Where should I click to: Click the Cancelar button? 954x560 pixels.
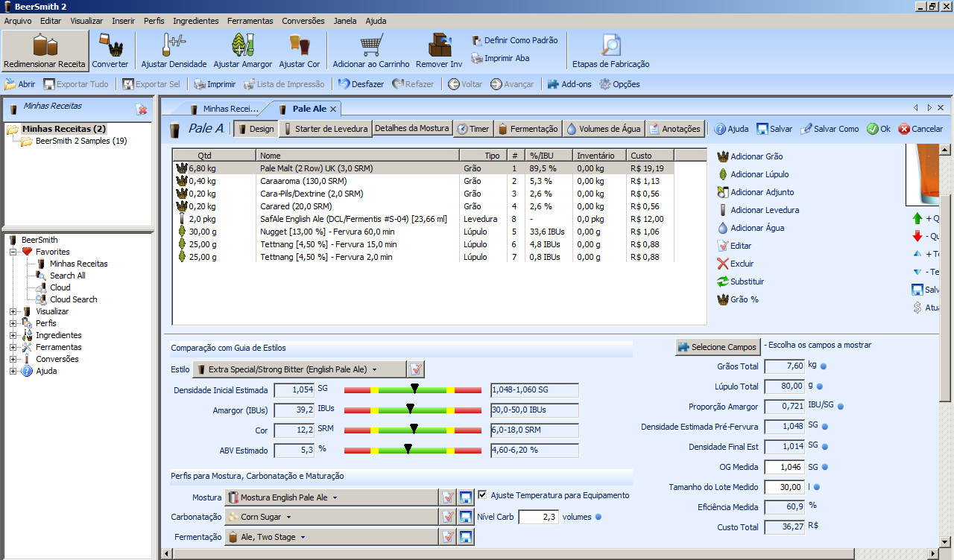920,129
